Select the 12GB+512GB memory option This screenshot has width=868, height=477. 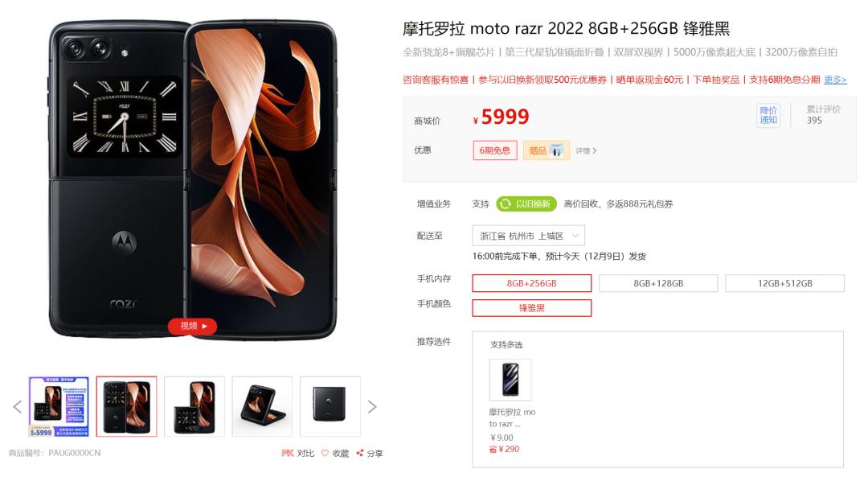tap(785, 283)
